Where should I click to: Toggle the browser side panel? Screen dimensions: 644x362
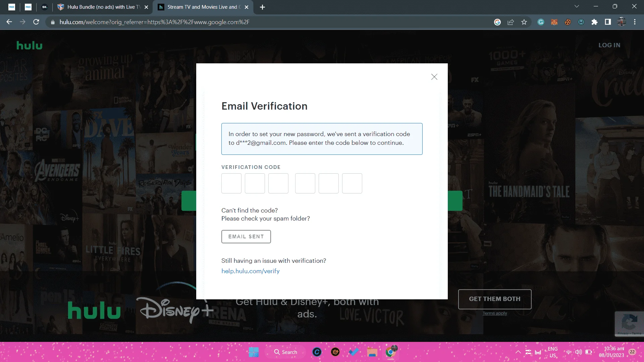pyautogui.click(x=608, y=22)
